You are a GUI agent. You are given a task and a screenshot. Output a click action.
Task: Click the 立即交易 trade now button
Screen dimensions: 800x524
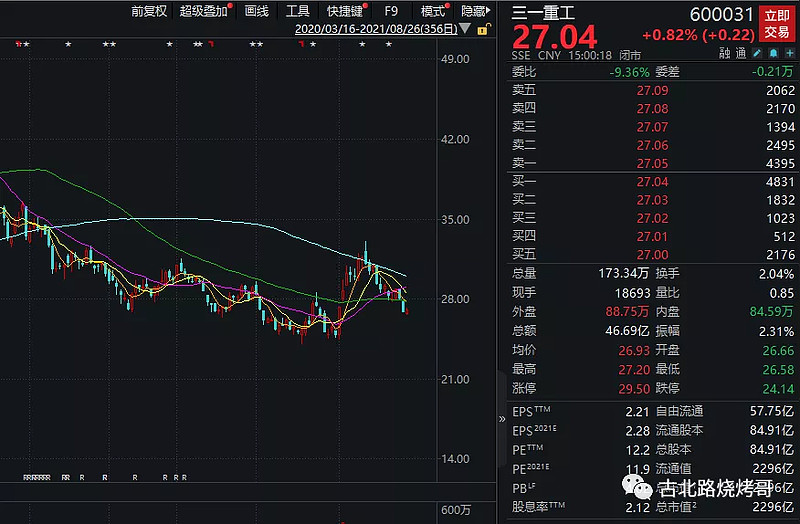click(x=777, y=24)
